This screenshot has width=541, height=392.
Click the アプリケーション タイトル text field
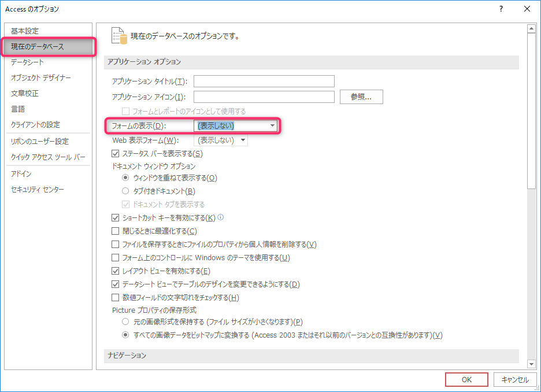click(264, 82)
